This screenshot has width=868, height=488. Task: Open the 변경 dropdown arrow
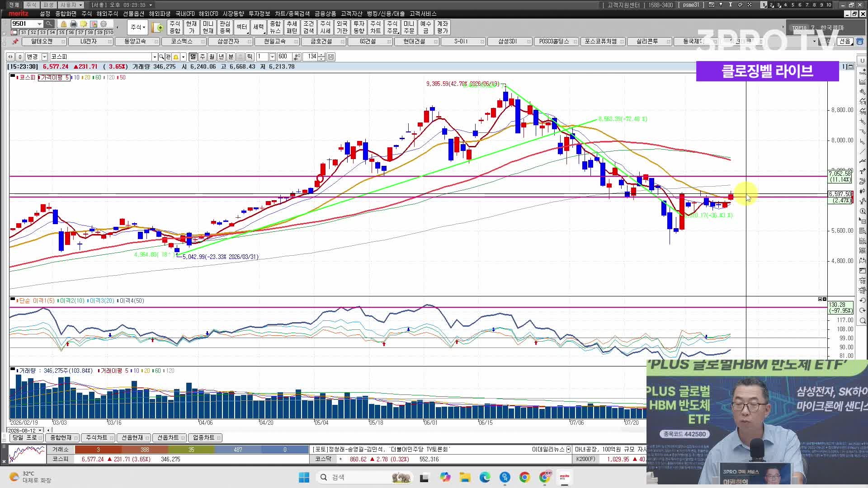pos(44,57)
